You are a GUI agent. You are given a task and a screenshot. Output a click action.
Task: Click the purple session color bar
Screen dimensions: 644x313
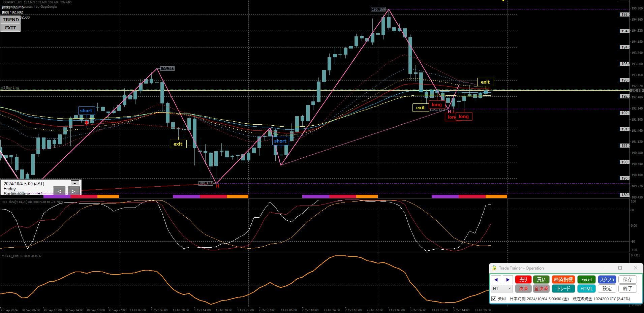click(186, 196)
